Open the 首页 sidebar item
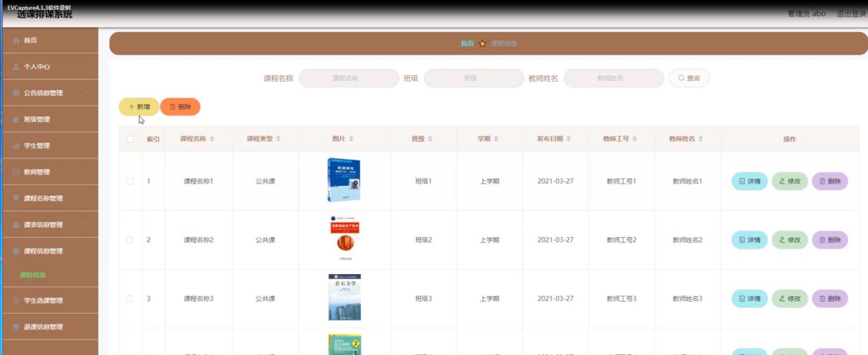868x355 pixels. click(x=49, y=40)
